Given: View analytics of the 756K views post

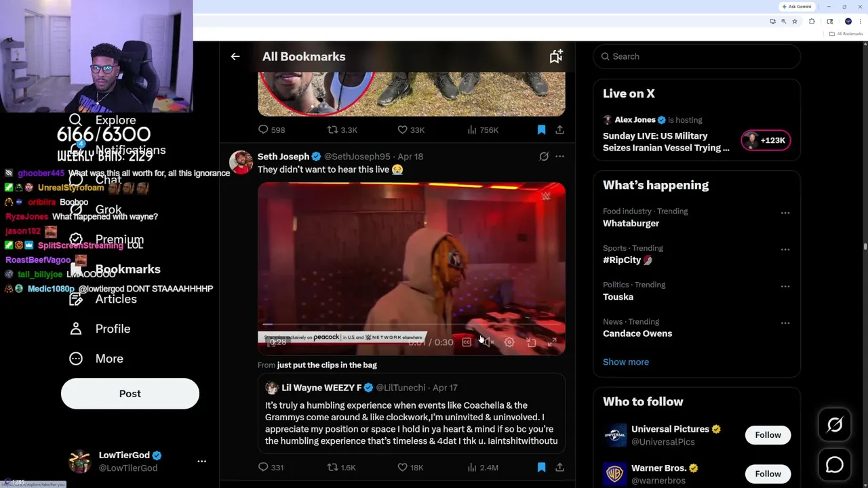Looking at the screenshot, I should [483, 129].
